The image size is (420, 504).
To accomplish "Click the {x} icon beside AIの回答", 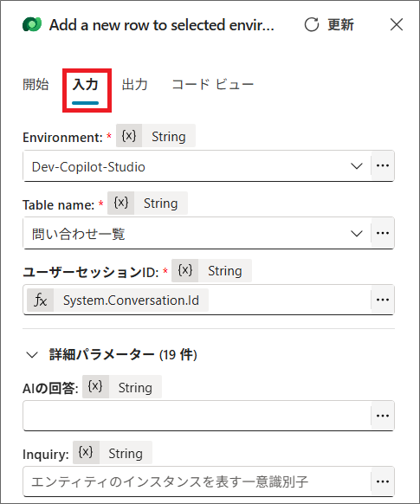I will (x=95, y=387).
